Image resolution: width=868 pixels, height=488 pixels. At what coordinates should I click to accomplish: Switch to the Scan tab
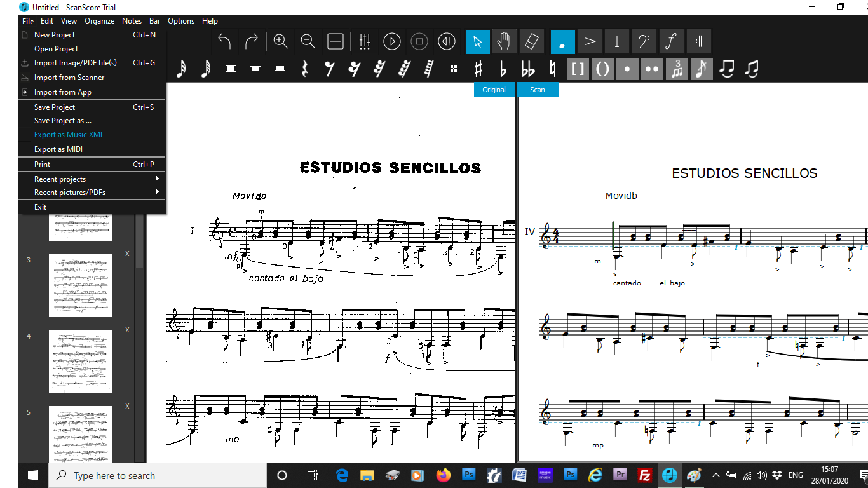pos(538,90)
